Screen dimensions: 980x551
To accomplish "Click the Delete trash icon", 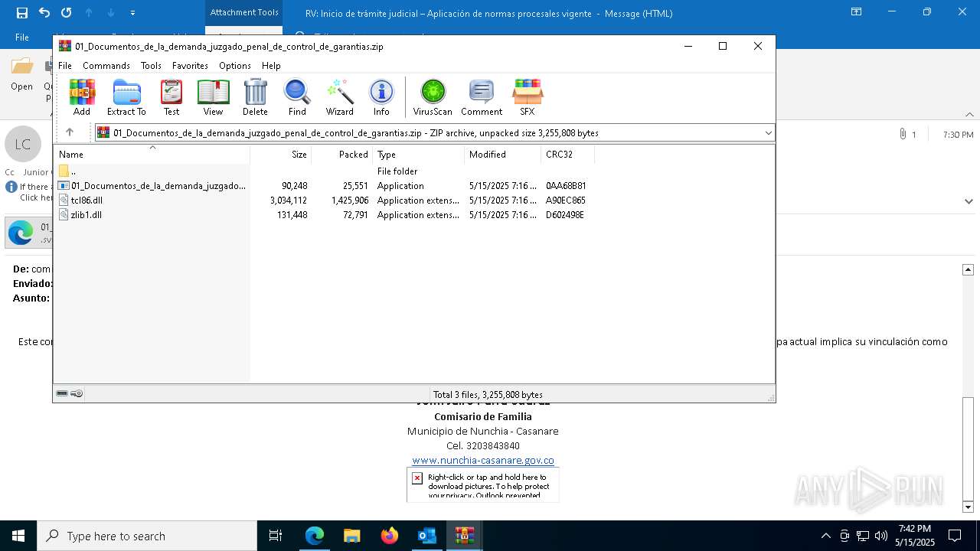I will tap(255, 97).
